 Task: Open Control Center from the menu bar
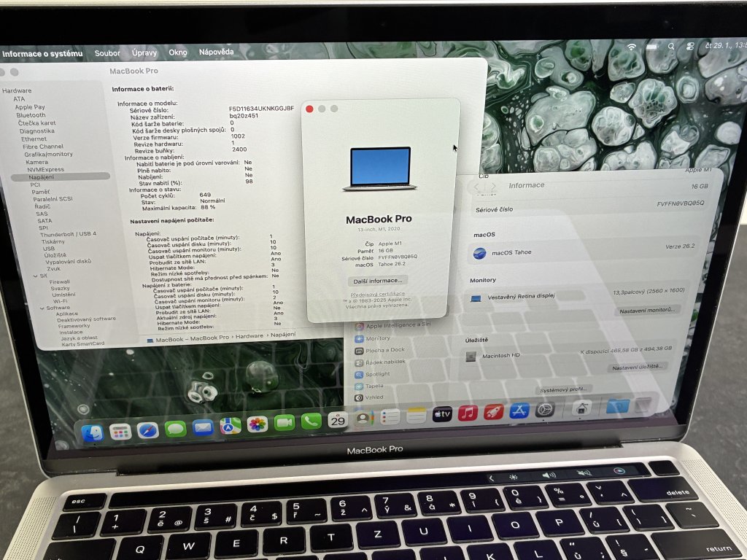pos(690,46)
